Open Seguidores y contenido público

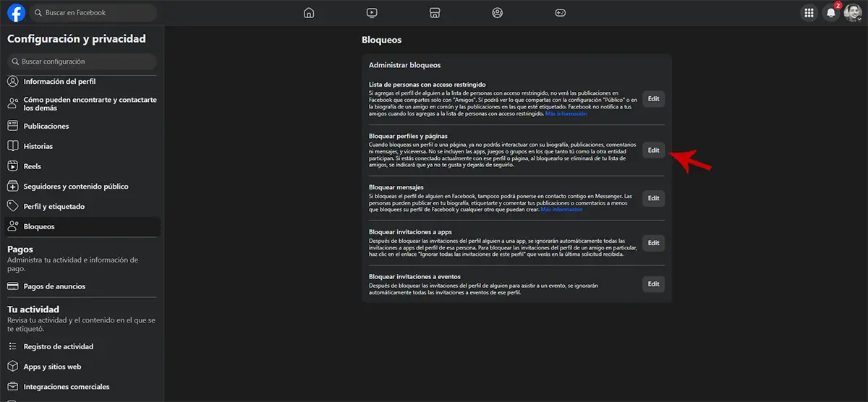click(76, 187)
